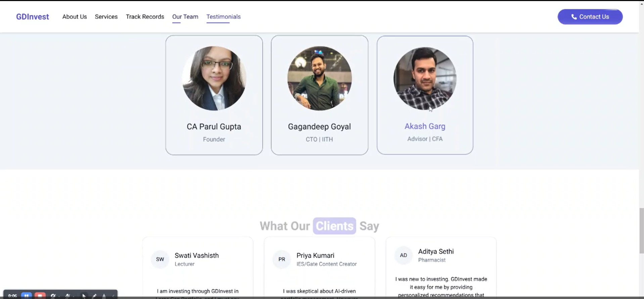This screenshot has width=644, height=299.
Task: Select the pen annotation tool
Action: click(x=94, y=296)
